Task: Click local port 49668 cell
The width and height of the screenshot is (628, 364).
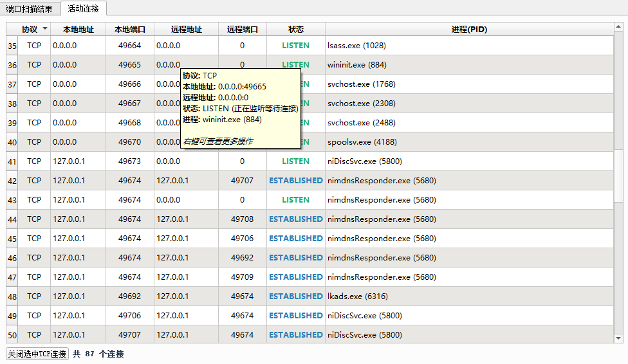Action: click(x=130, y=123)
